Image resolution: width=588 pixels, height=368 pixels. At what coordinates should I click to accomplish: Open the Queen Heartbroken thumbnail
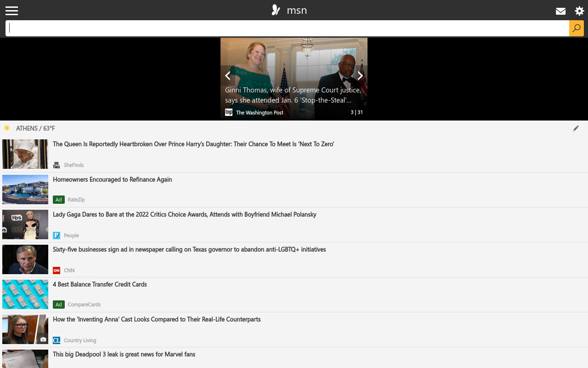tap(25, 154)
